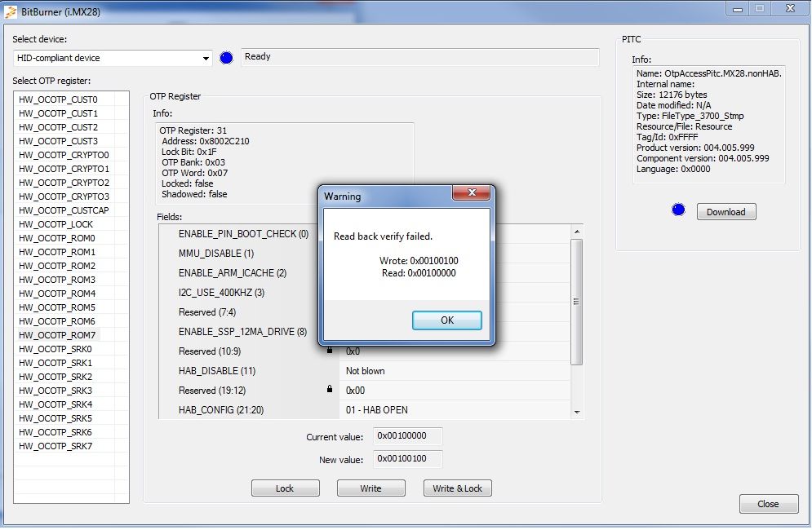Screen dimensions: 812x530
Task: Click the BitBurner title bar icon
Action: click(x=11, y=11)
